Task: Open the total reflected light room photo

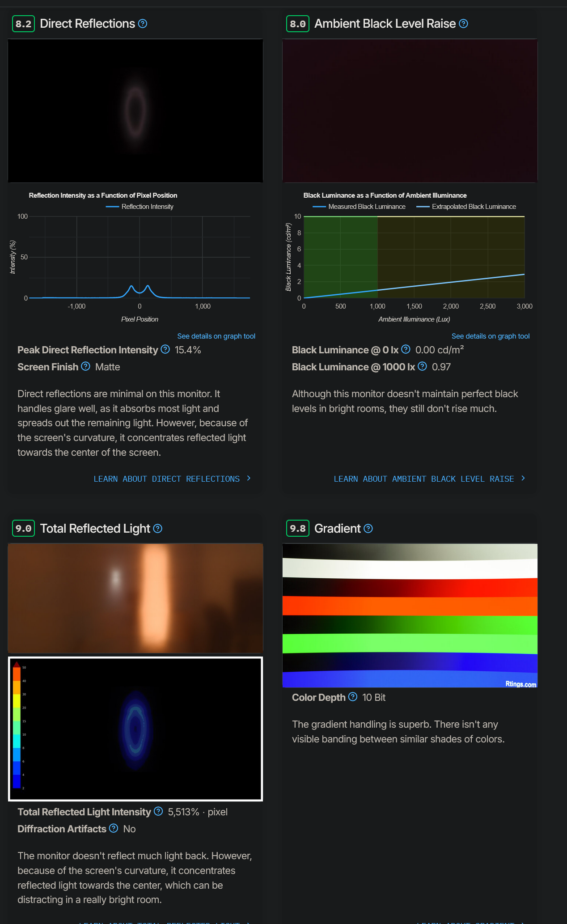Action: click(135, 598)
